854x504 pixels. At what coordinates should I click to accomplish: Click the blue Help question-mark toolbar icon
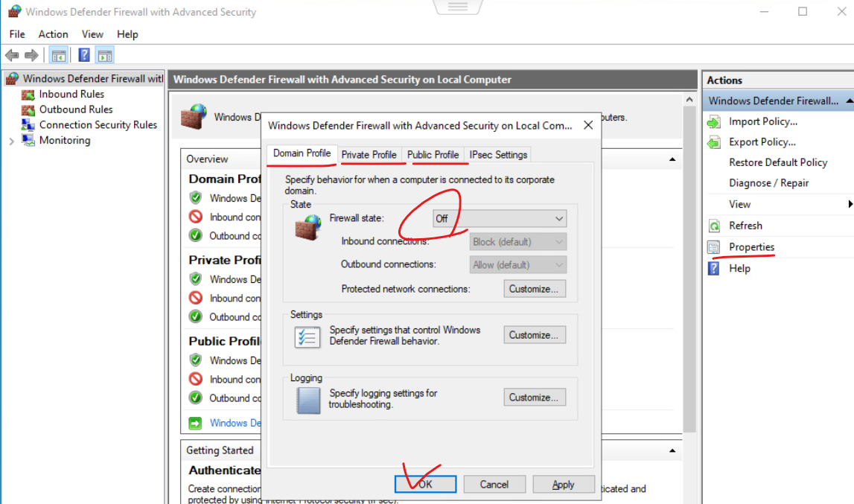[84, 55]
